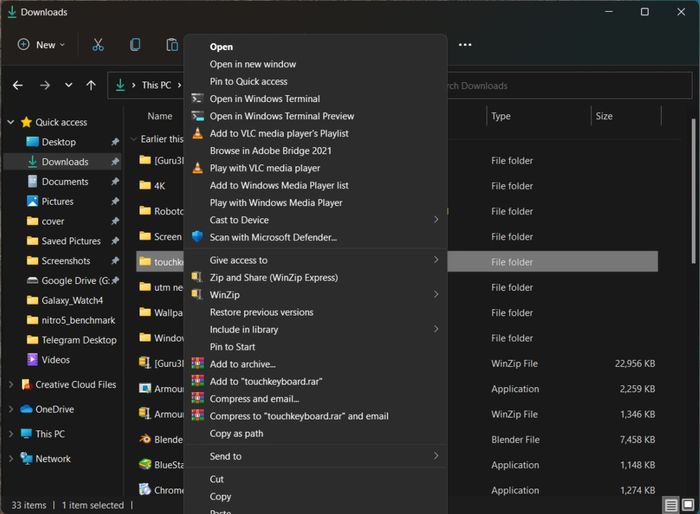Click the Copy toolbar icon
700x514 pixels.
pyautogui.click(x=135, y=45)
